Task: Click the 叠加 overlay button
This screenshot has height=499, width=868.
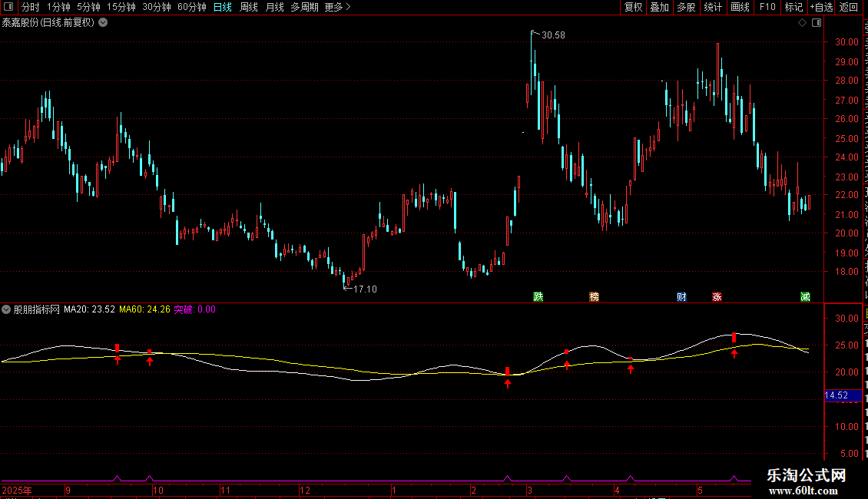Action: pyautogui.click(x=660, y=7)
